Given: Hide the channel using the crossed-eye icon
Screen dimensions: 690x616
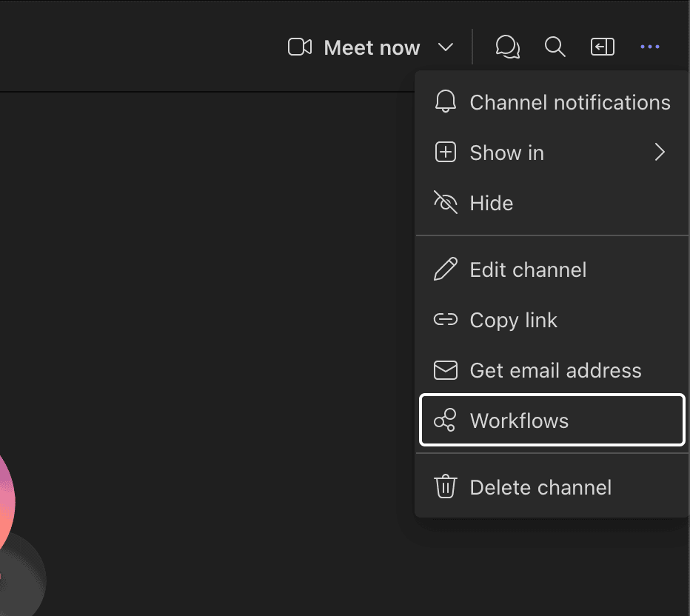Looking at the screenshot, I should coord(445,203).
